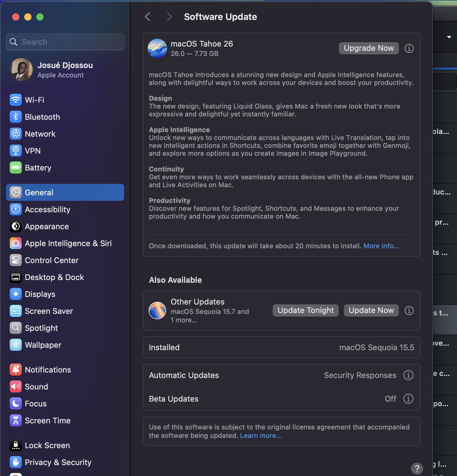
Task: Show info for Other Updates
Action: pos(409,311)
